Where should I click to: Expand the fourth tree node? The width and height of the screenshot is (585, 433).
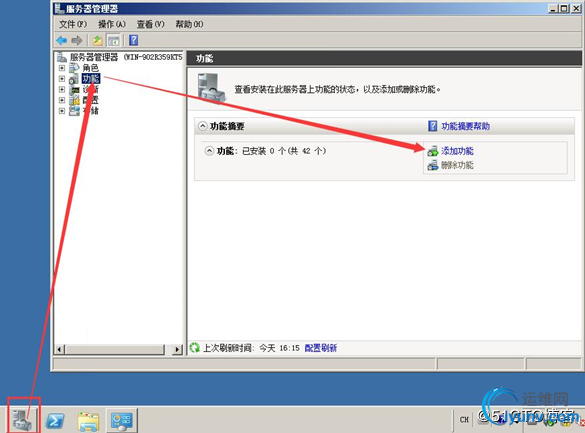(62, 100)
